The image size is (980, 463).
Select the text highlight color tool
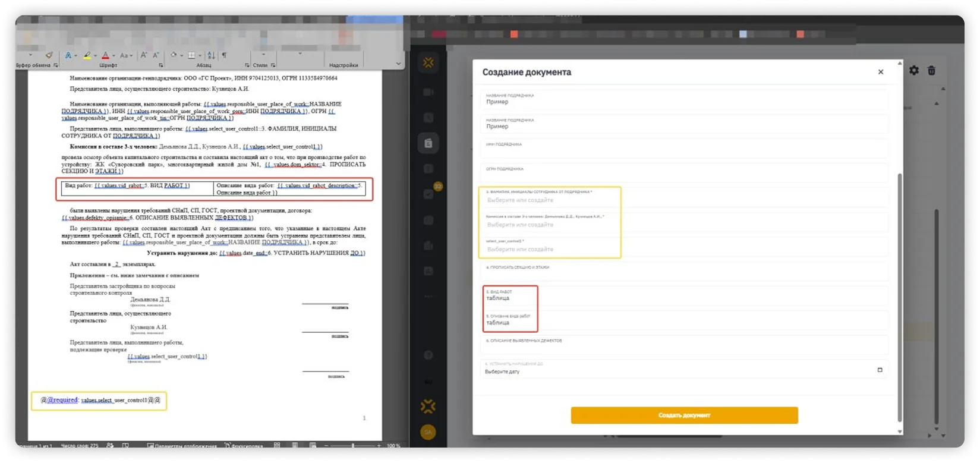[x=87, y=55]
